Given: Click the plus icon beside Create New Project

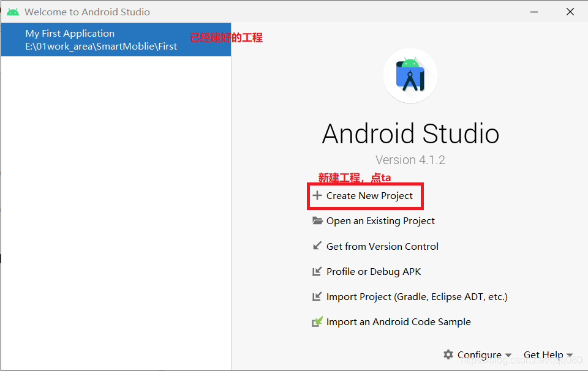Looking at the screenshot, I should [317, 196].
